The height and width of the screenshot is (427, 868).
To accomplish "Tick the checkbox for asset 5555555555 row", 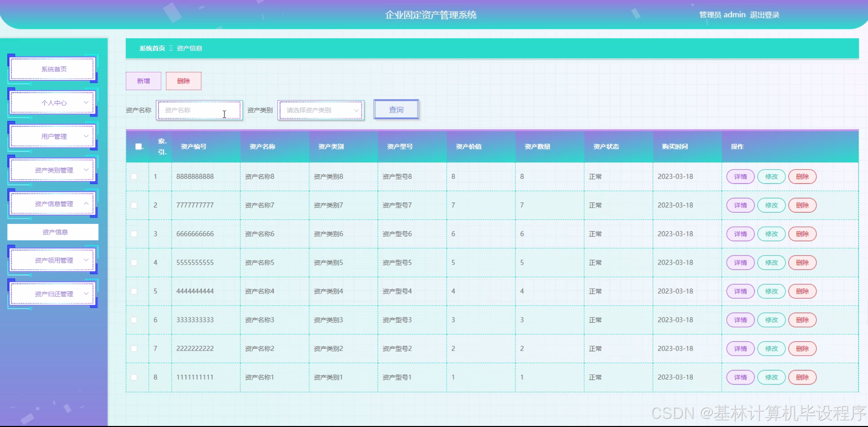I will point(134,263).
